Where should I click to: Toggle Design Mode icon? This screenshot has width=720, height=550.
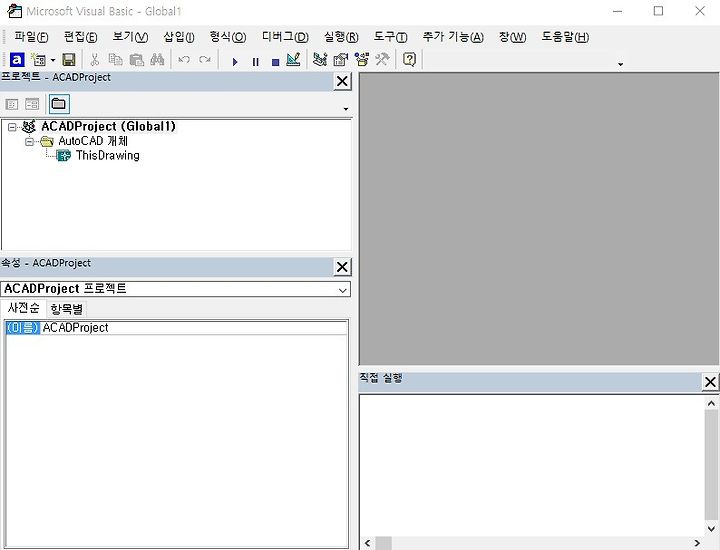[x=293, y=60]
